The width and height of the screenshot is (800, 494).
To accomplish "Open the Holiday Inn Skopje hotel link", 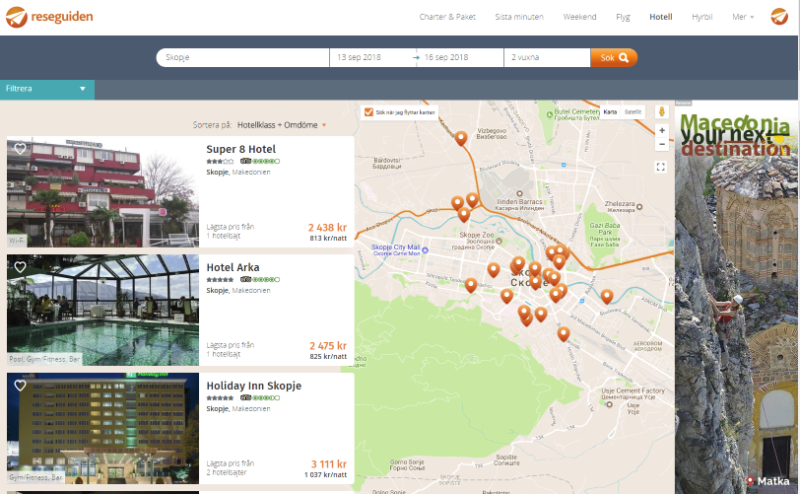I will click(253, 386).
